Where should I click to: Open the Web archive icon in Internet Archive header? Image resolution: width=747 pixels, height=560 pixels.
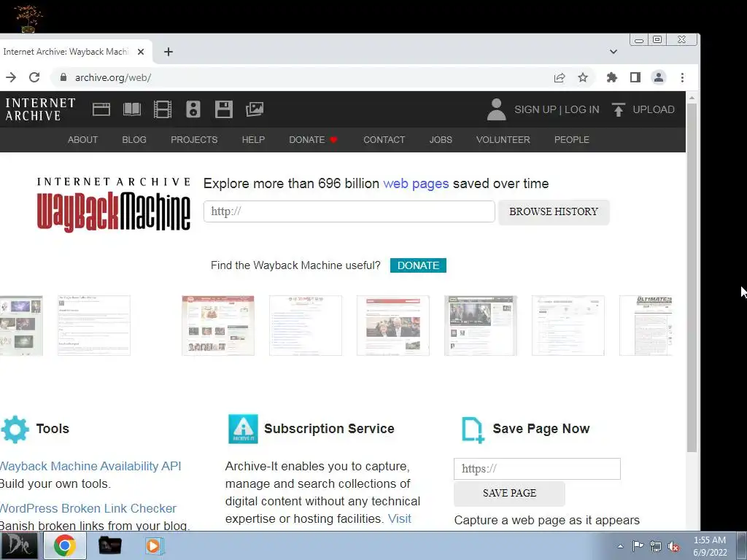click(x=101, y=109)
